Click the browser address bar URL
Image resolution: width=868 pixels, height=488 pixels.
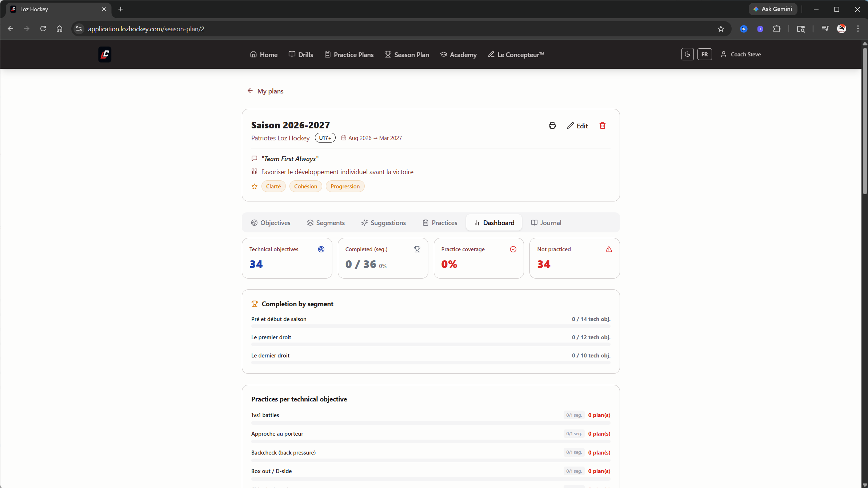pyautogui.click(x=146, y=29)
